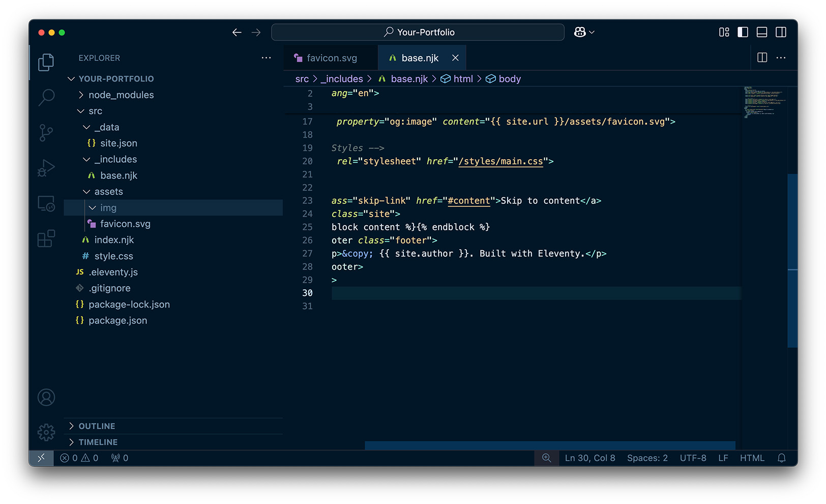The width and height of the screenshot is (826, 504).
Task: Expand the TIMELINE section
Action: 173,442
